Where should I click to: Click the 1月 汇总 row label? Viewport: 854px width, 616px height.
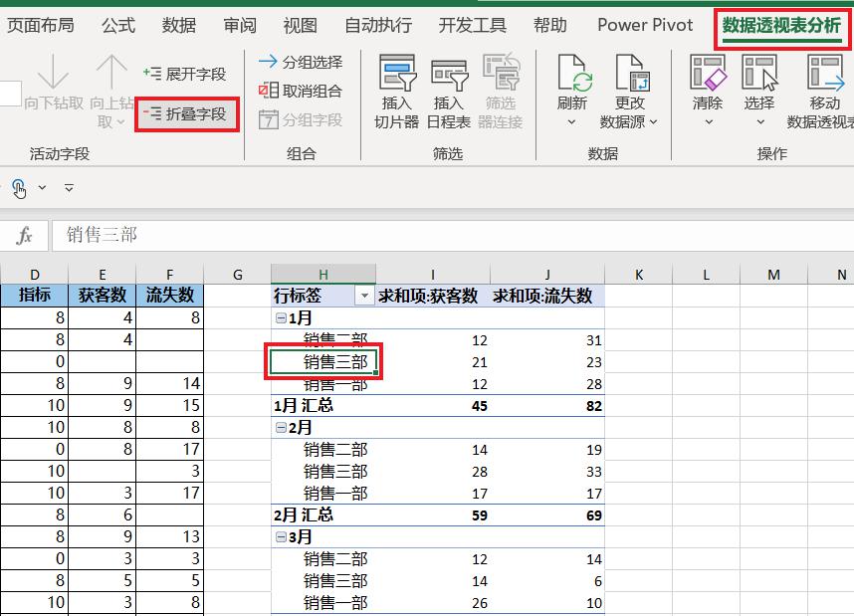point(303,406)
